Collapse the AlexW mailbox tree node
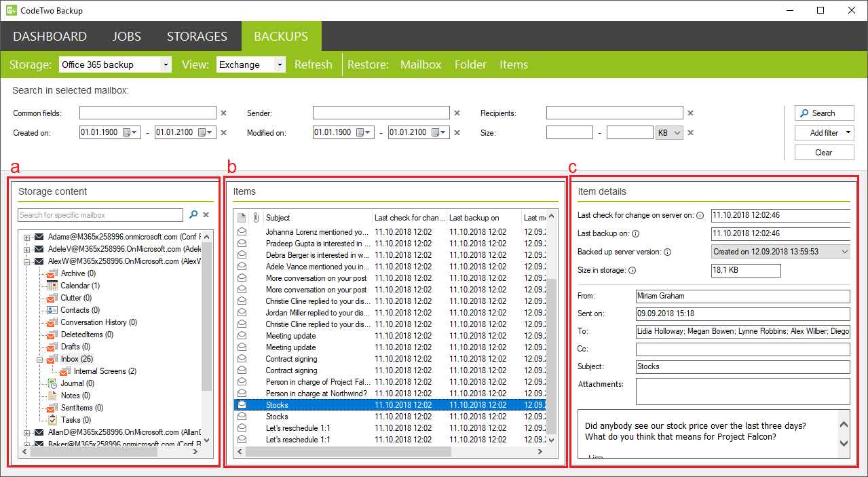 [27, 261]
